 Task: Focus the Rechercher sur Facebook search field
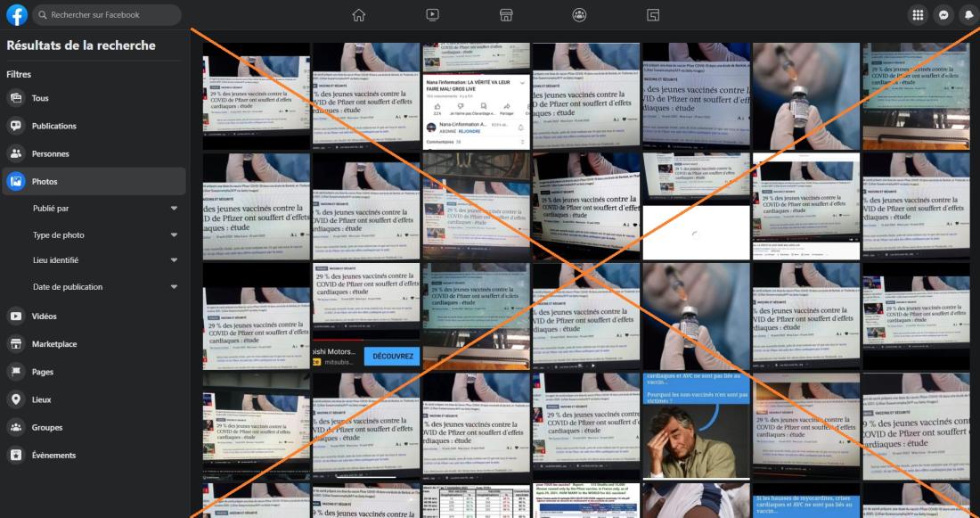[107, 15]
